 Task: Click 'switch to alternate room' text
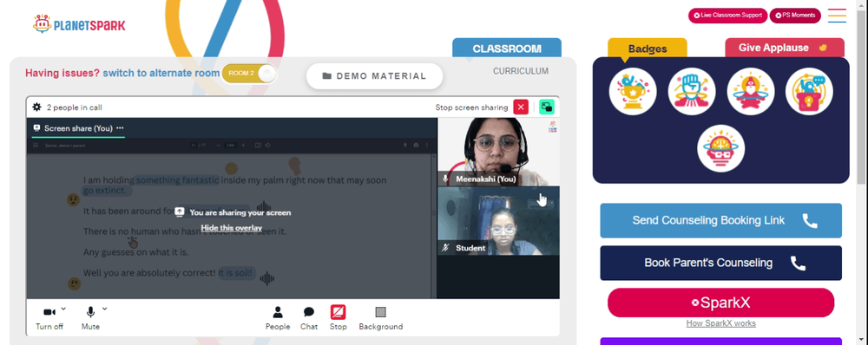click(x=161, y=73)
